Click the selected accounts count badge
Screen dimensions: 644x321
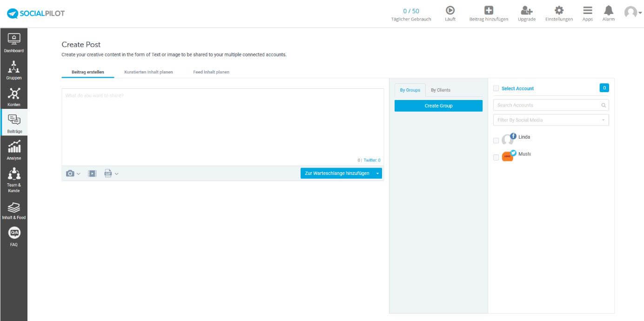(604, 87)
